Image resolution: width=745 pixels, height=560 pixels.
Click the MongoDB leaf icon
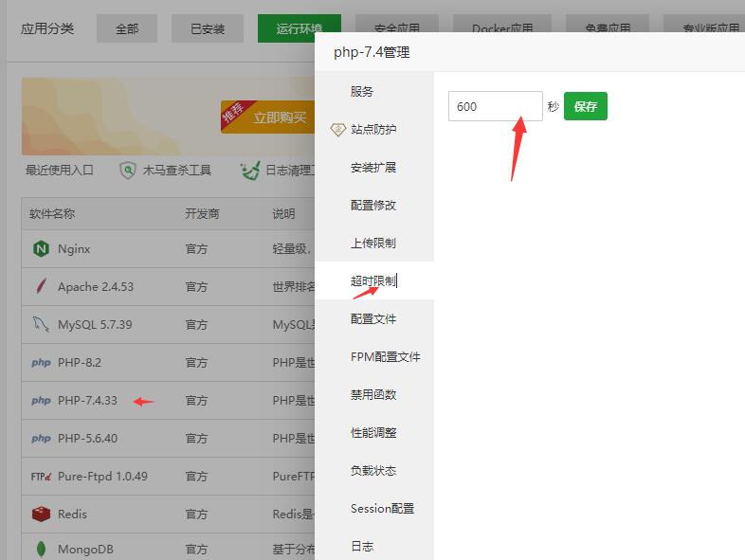[x=42, y=549]
